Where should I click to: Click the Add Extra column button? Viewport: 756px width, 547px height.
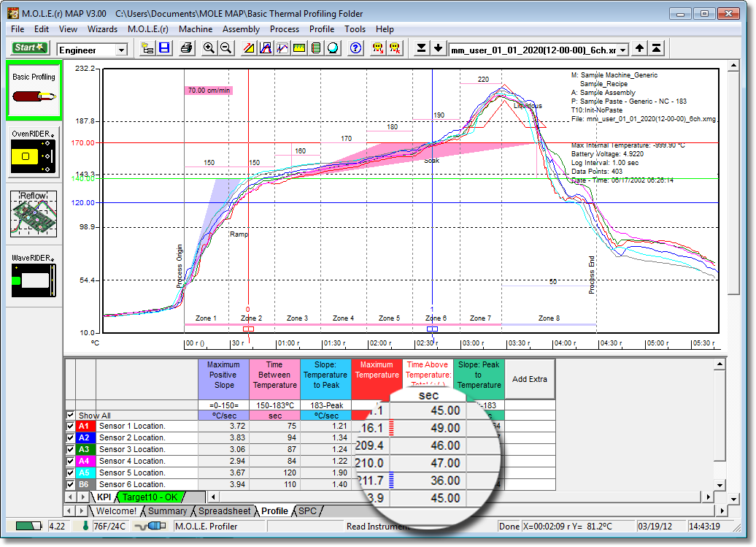pos(529,379)
